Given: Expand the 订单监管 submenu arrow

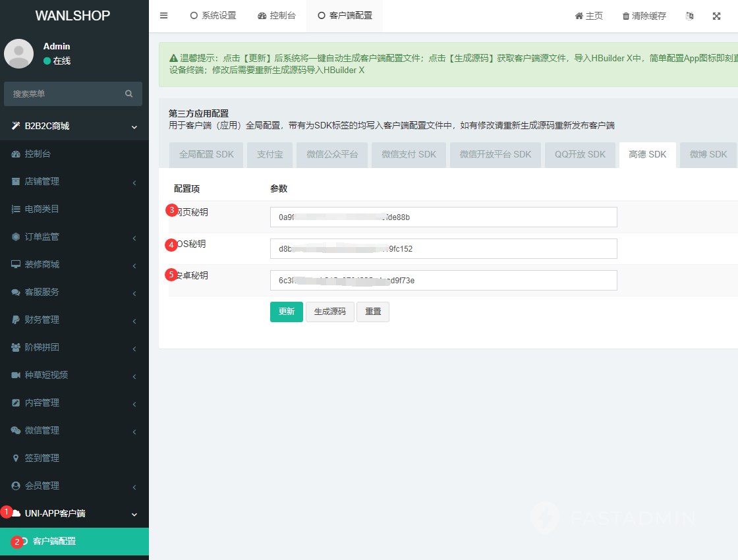Looking at the screenshot, I should click(134, 238).
